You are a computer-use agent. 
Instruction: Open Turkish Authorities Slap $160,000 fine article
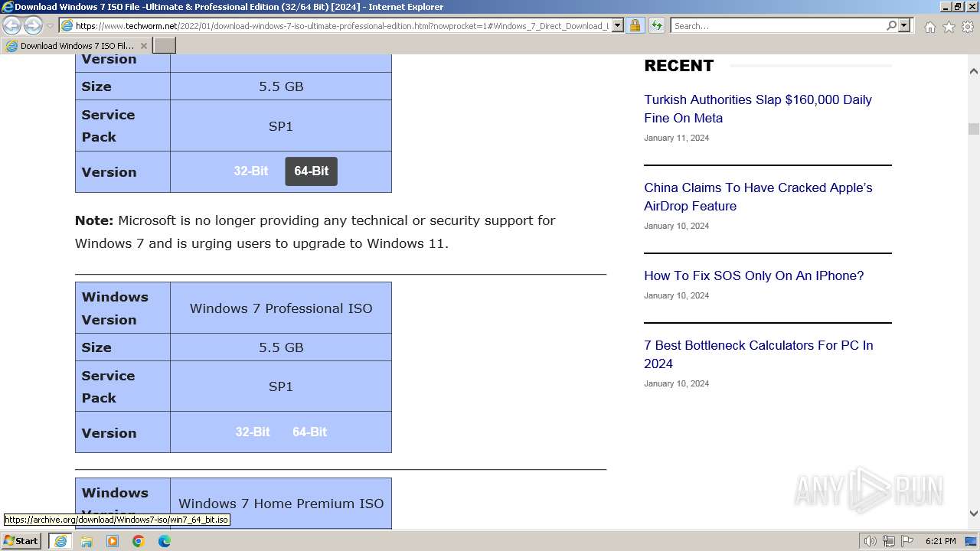pos(758,109)
